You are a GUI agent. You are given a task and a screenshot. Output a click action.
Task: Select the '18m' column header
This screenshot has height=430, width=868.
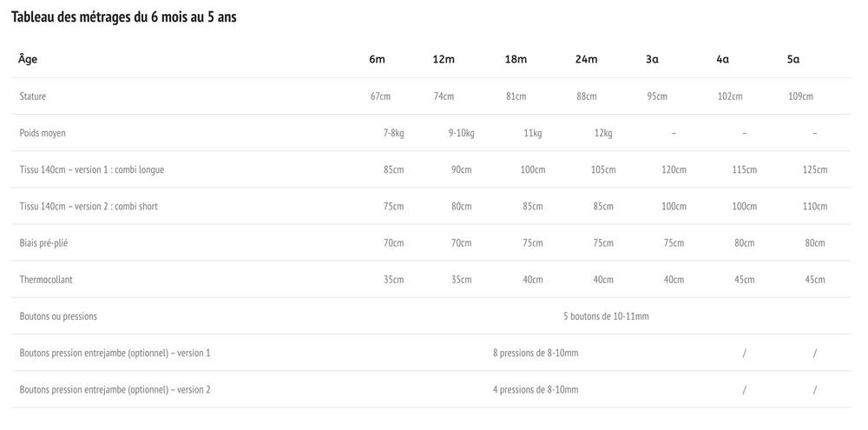click(516, 59)
